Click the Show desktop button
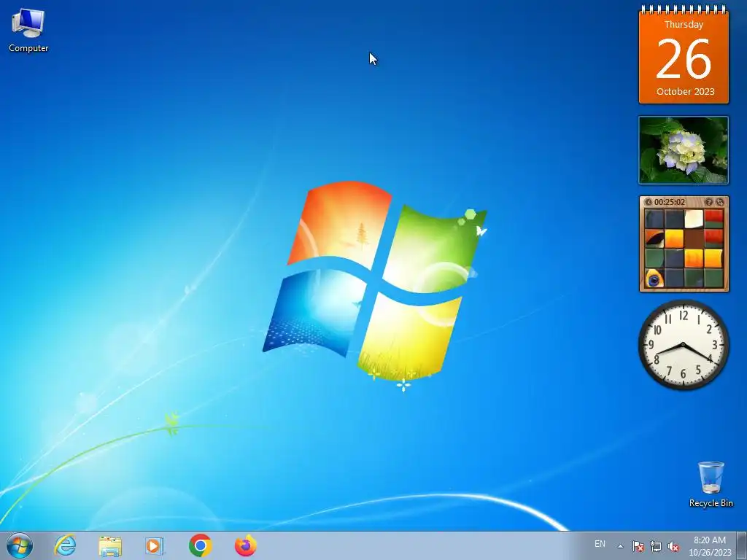This screenshot has height=560, width=747. (742, 545)
